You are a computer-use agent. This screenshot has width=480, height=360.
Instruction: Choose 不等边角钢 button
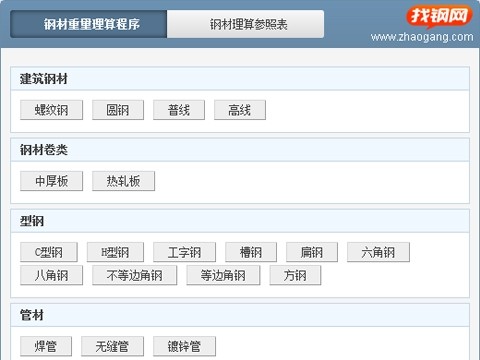point(135,275)
